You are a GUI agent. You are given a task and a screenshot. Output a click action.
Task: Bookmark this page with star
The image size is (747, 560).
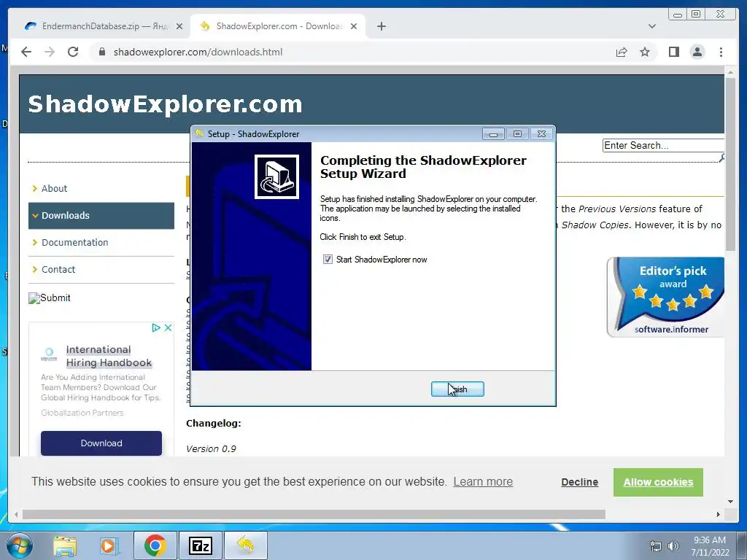coord(645,52)
